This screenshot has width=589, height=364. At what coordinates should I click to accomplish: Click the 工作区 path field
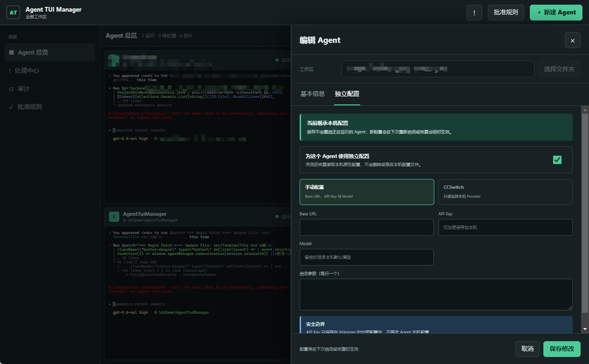coord(438,69)
